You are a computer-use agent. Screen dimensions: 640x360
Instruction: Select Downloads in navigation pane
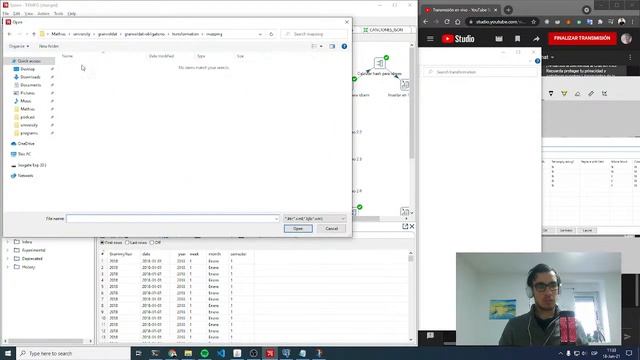(30, 77)
